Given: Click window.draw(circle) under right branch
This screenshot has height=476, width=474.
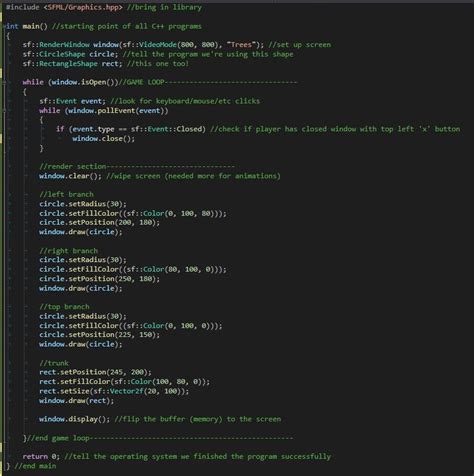Looking at the screenshot, I should (x=81, y=288).
